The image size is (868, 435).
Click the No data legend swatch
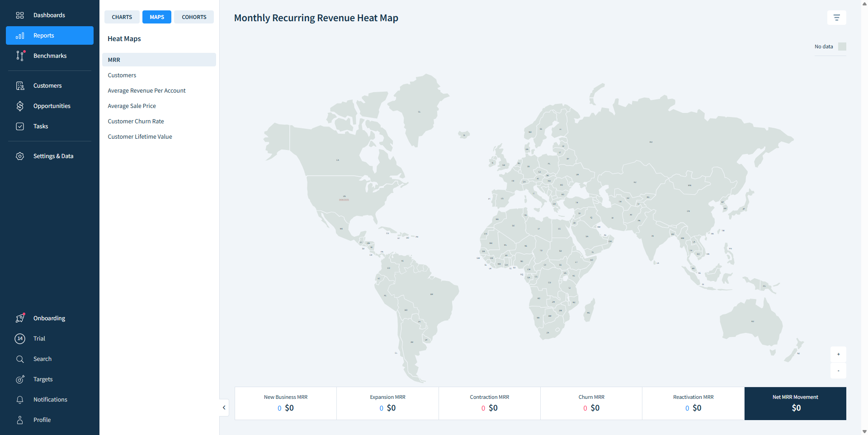coord(842,47)
